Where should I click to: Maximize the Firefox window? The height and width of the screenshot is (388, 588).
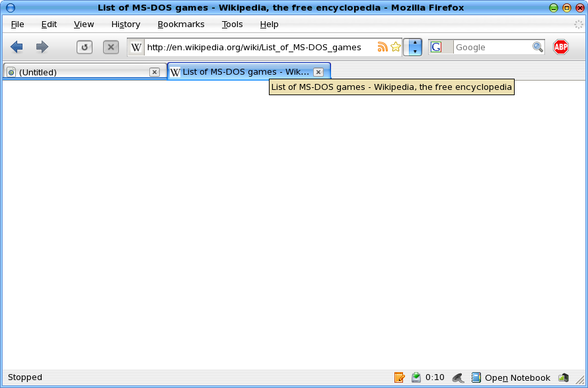[567, 7]
